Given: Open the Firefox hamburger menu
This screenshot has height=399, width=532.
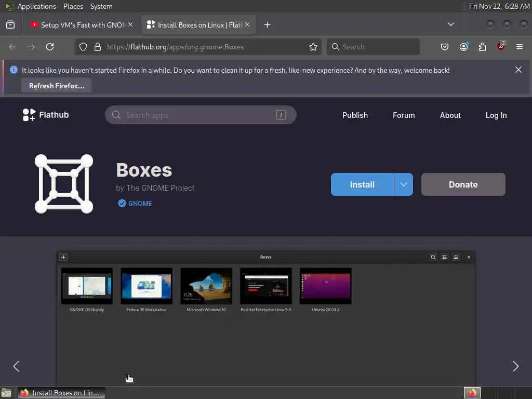Looking at the screenshot, I should tap(520, 47).
